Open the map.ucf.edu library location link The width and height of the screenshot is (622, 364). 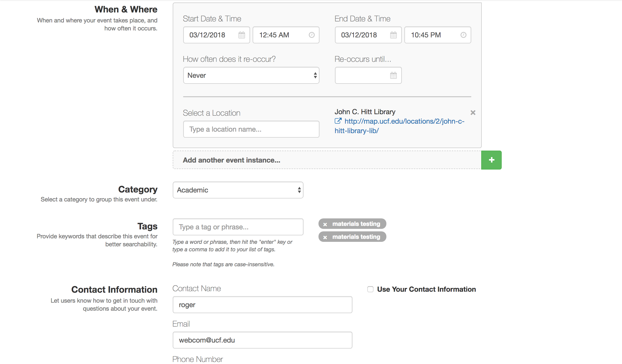[x=404, y=121]
